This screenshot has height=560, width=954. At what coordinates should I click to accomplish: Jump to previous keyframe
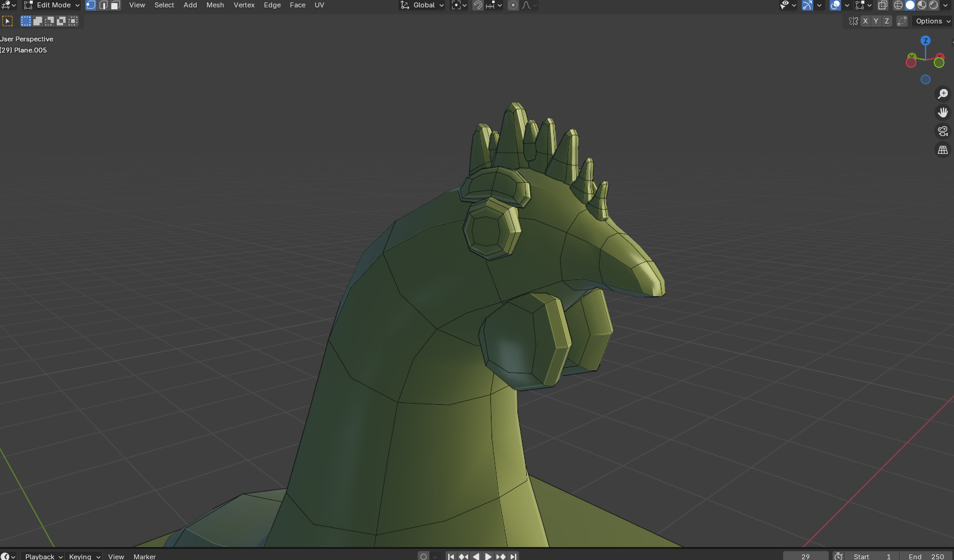[464, 556]
